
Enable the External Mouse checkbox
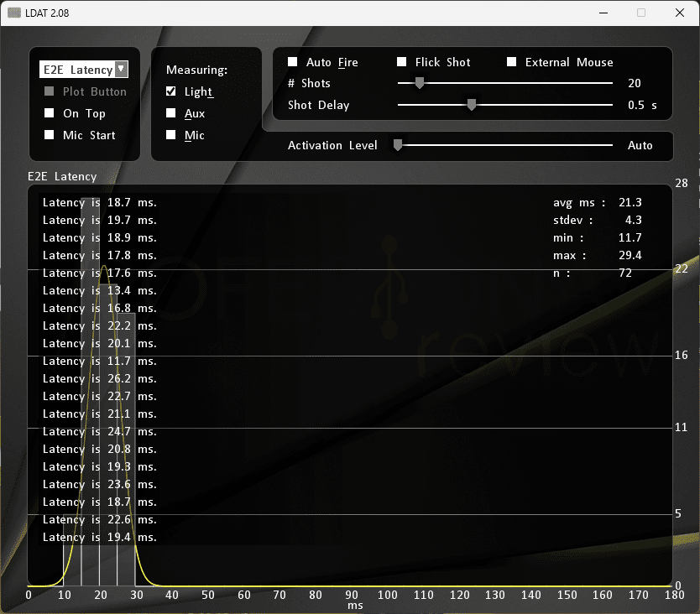click(512, 61)
